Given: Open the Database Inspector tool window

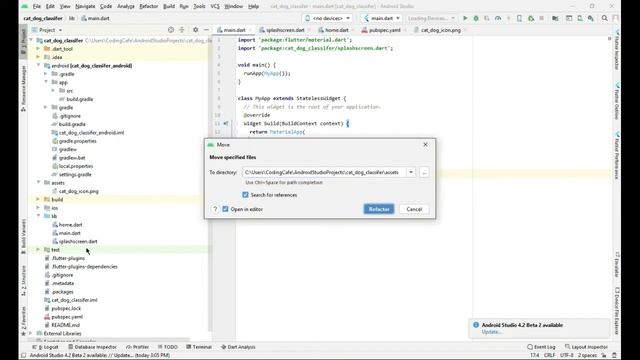Looking at the screenshot, I should pyautogui.click(x=92, y=347).
